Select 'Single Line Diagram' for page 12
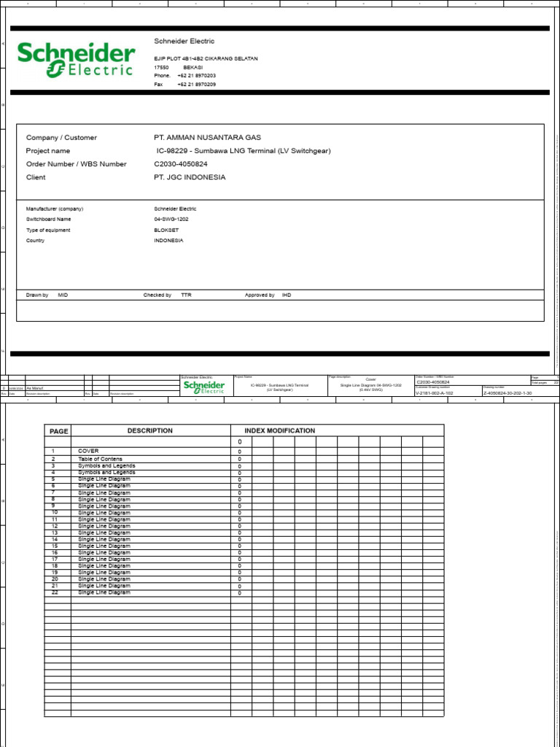The width and height of the screenshot is (560, 747). pos(104,527)
